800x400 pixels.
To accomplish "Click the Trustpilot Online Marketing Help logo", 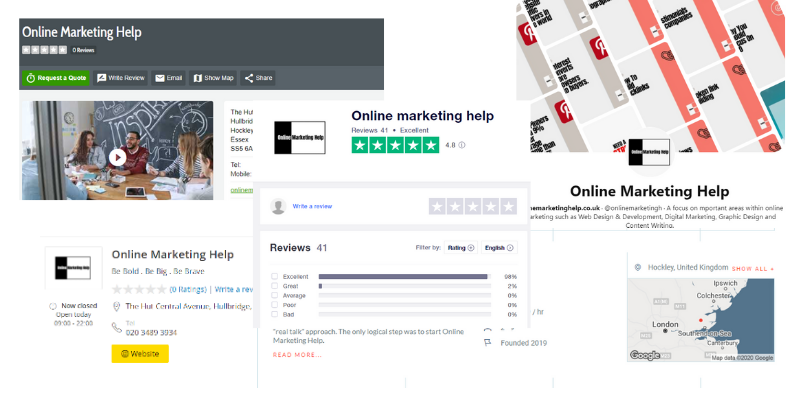I will tap(299, 138).
